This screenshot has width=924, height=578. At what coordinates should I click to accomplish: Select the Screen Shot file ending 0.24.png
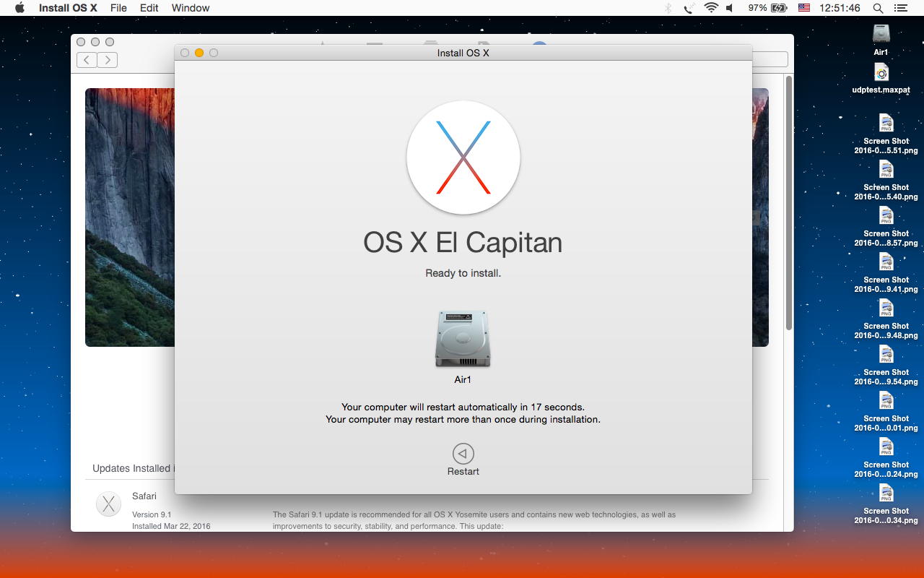(x=886, y=448)
